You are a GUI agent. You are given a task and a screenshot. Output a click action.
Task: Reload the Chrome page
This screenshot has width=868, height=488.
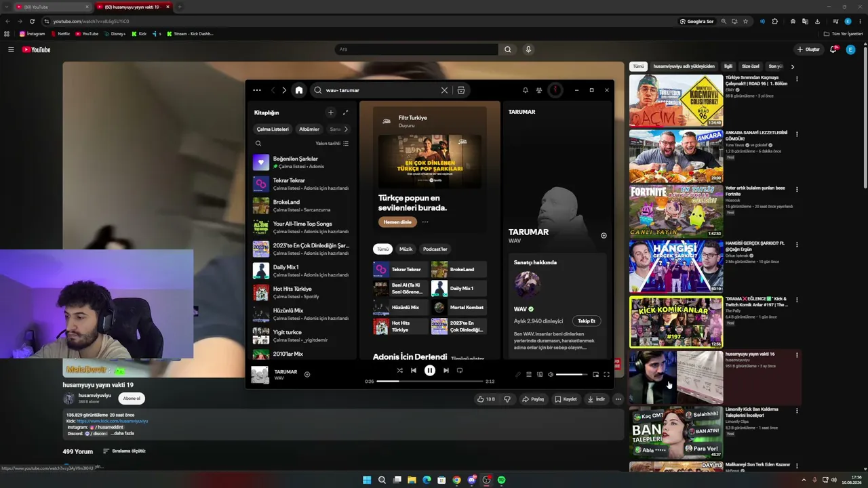(x=32, y=22)
